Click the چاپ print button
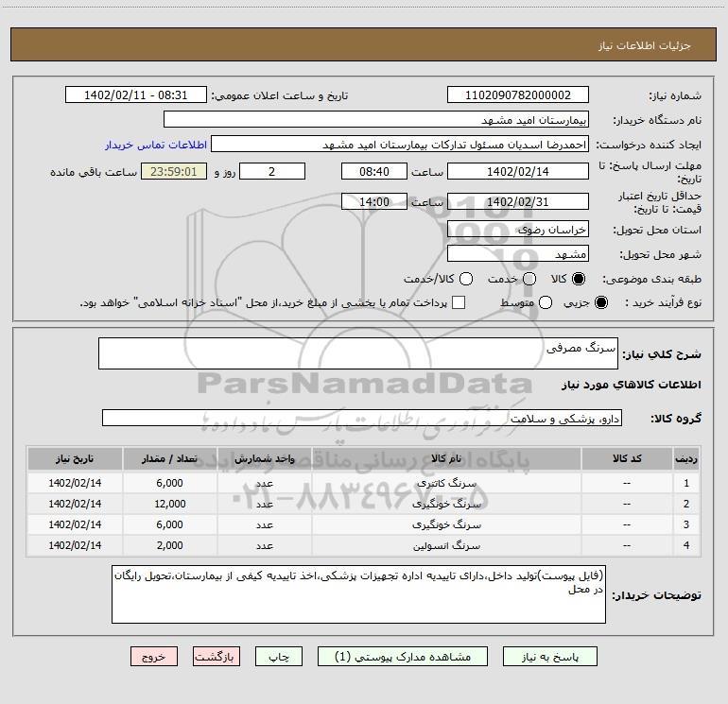Screen dimensions: 728x704 279,657
